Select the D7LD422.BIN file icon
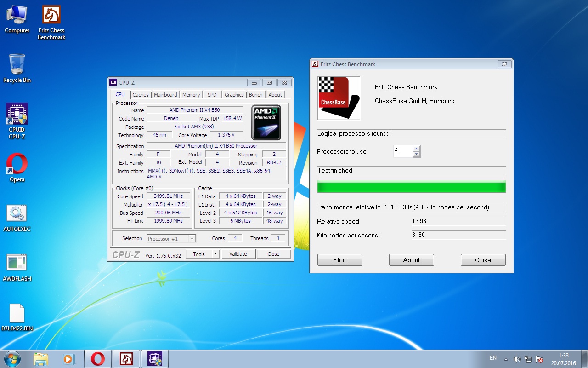 [17, 314]
